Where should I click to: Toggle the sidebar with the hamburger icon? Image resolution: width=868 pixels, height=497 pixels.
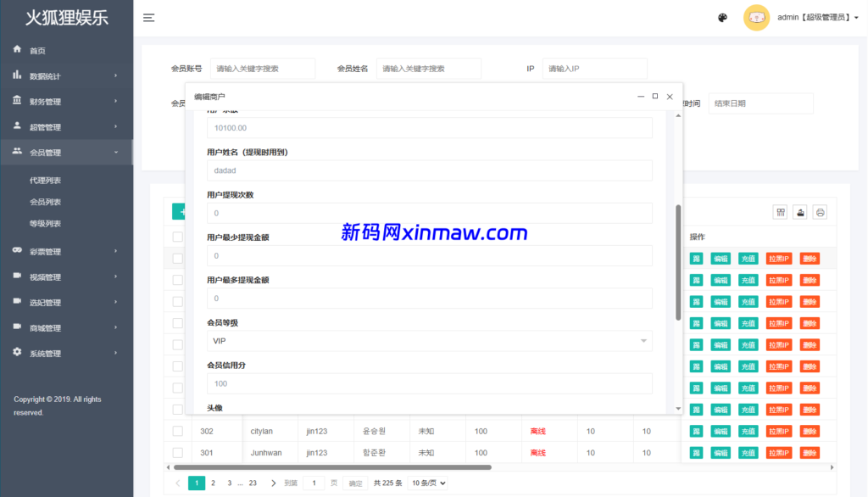149,18
